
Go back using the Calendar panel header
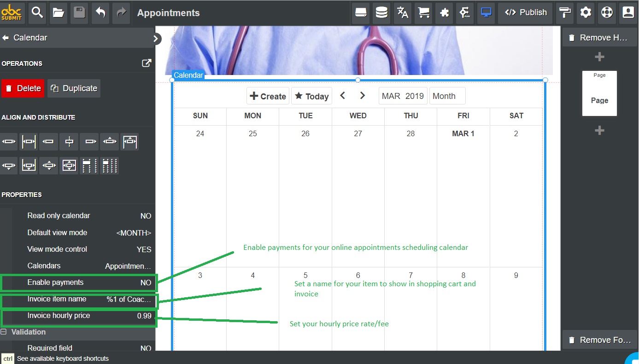click(x=6, y=38)
